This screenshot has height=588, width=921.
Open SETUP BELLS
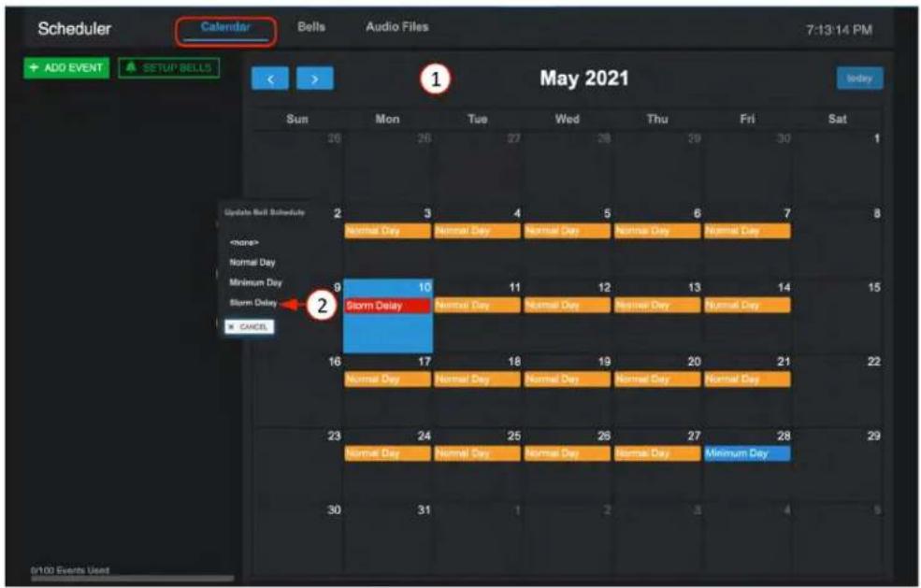coord(169,67)
